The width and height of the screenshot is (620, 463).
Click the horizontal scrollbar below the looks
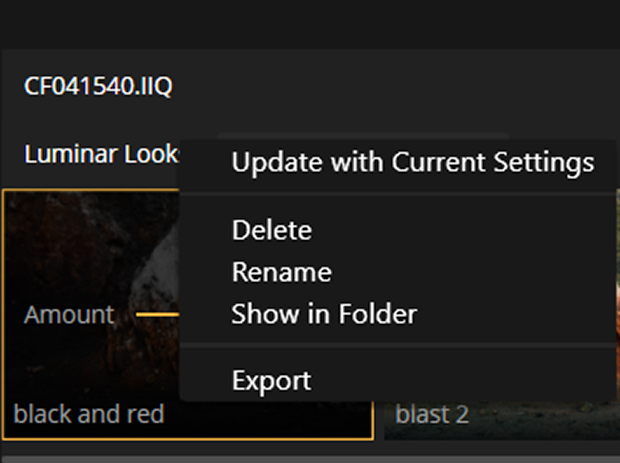point(310,459)
